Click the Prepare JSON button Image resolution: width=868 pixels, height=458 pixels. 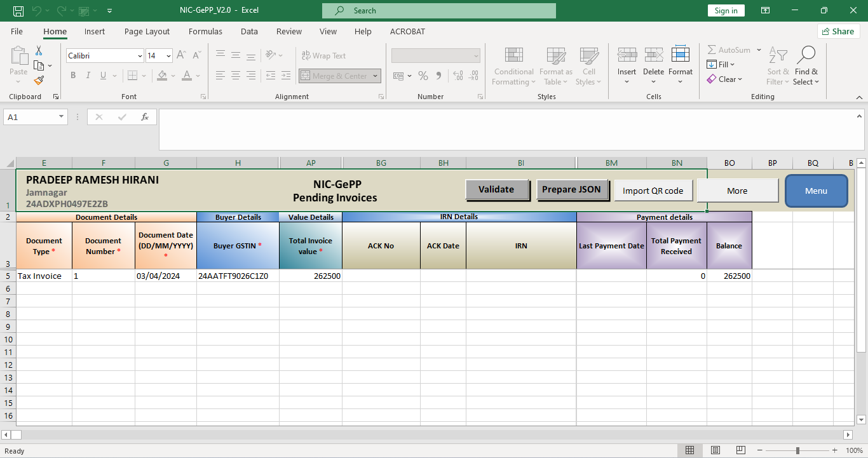[x=571, y=190]
